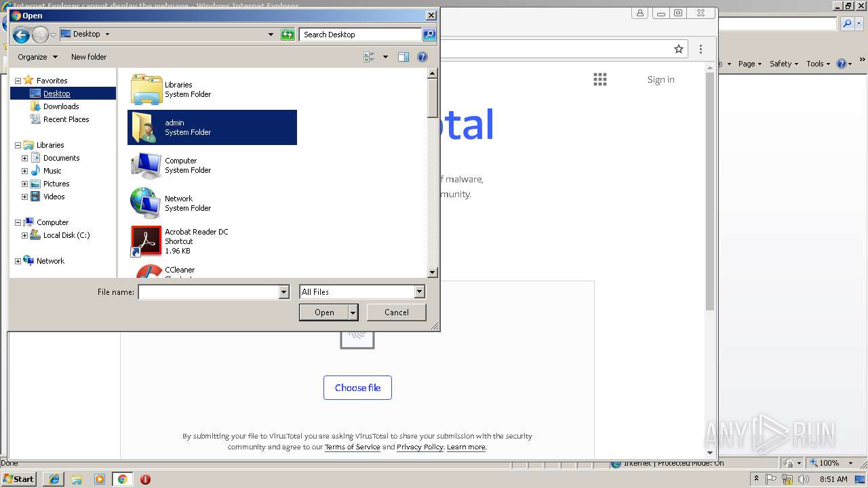Show hidden system tray icons
Viewport: 868px width, 488px height.
tap(756, 479)
